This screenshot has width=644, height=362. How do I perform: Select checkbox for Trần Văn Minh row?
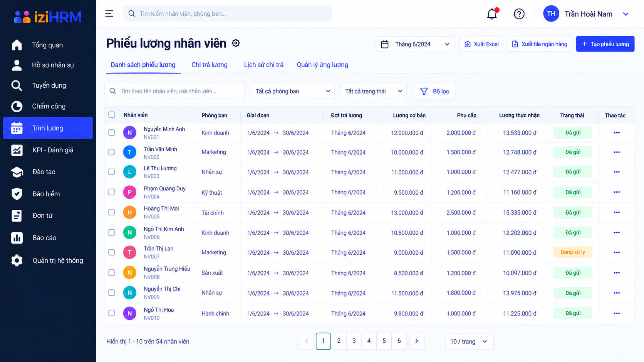(112, 152)
